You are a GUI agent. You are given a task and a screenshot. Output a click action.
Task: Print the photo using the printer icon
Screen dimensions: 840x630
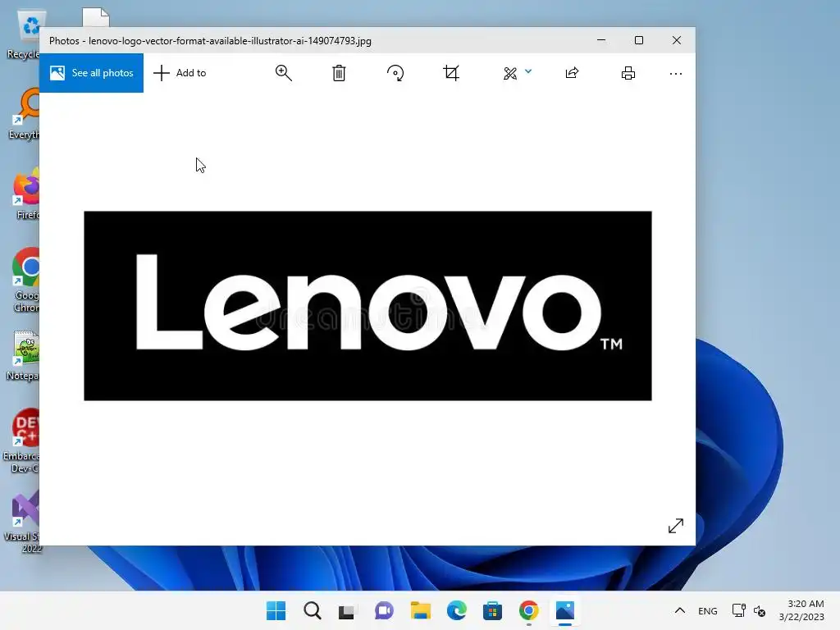(x=628, y=73)
